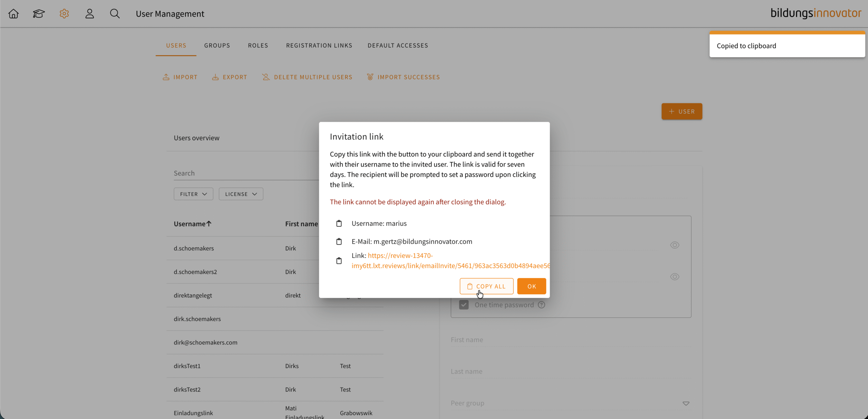
Task: Copy the link using its clipboard icon
Action: click(x=339, y=261)
